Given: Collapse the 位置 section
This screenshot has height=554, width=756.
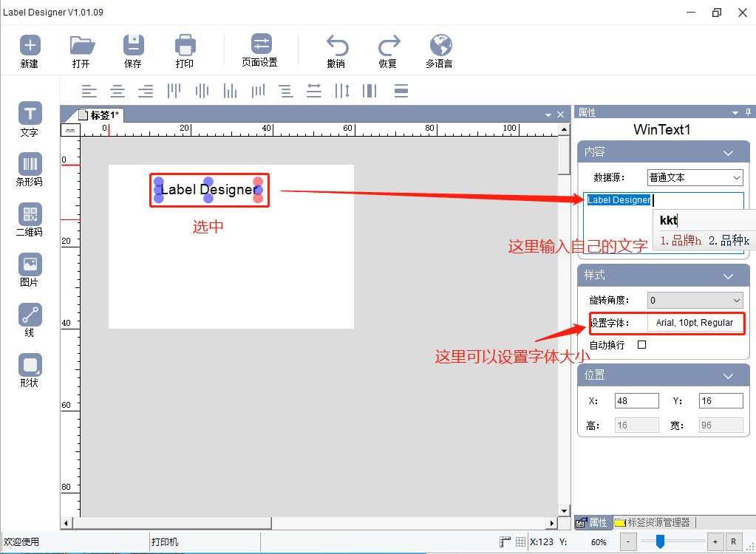Looking at the screenshot, I should pyautogui.click(x=728, y=376).
